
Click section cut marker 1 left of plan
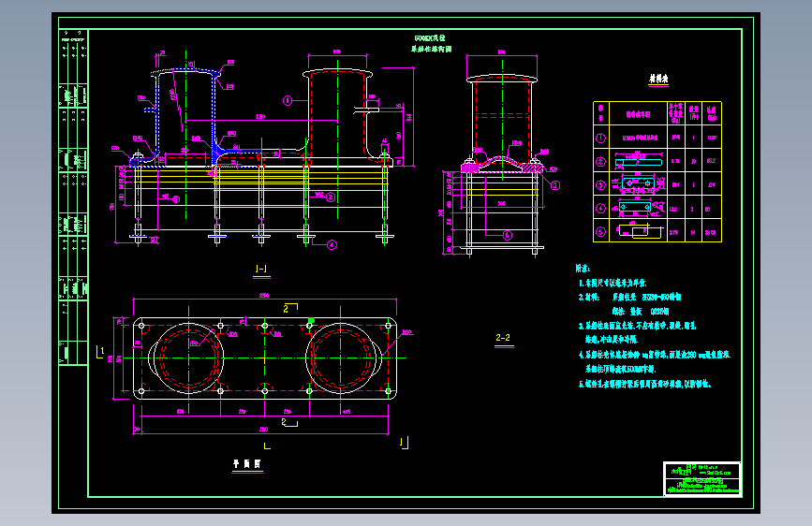[x=100, y=352]
